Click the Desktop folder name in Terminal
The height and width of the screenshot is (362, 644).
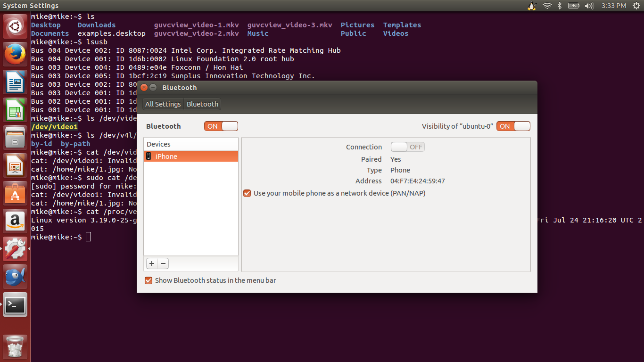46,25
